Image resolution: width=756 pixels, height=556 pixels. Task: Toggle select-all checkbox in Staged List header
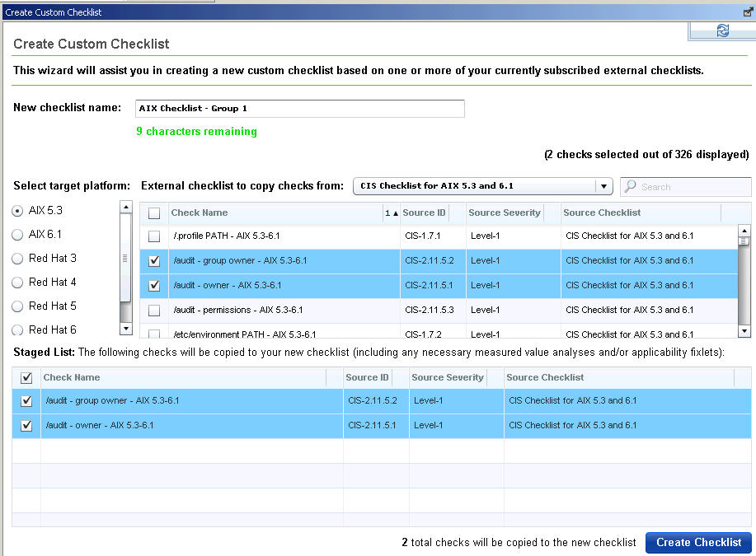(x=26, y=378)
